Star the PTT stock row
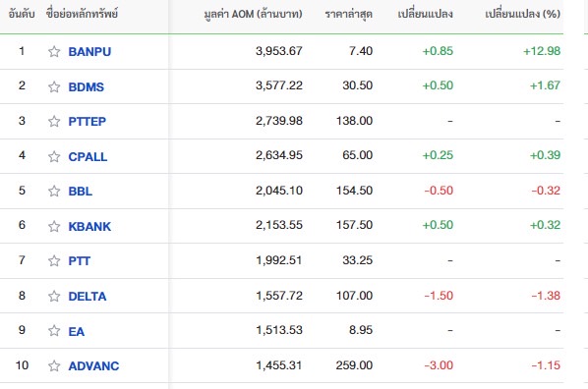Screen dimensions: 588x389 [x=54, y=260]
